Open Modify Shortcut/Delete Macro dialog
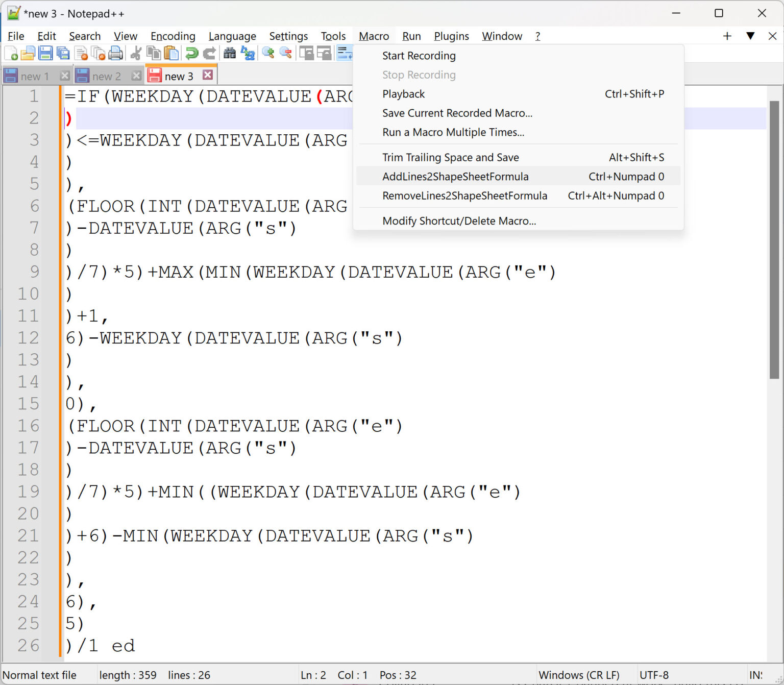This screenshot has width=784, height=685. pos(459,221)
